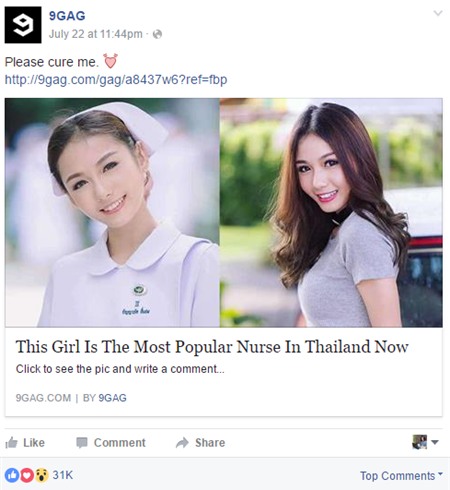Screen dimensions: 450x490
Task: Click the Wow face reaction icon
Action: click(x=42, y=475)
